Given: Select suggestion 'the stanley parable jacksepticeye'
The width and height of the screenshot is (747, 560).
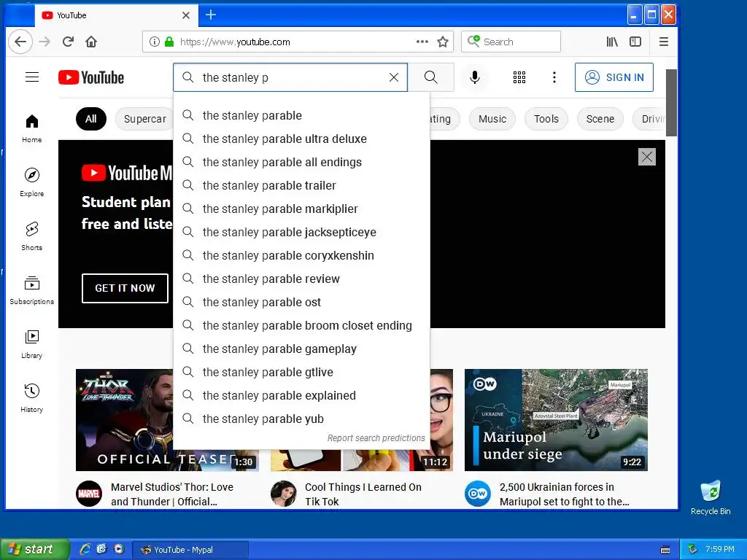Looking at the screenshot, I should pyautogui.click(x=301, y=233).
